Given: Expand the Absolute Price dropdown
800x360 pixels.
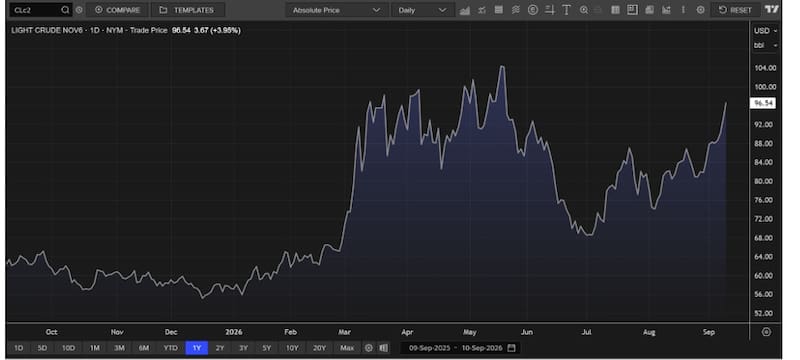Looking at the screenshot, I should pos(336,10).
